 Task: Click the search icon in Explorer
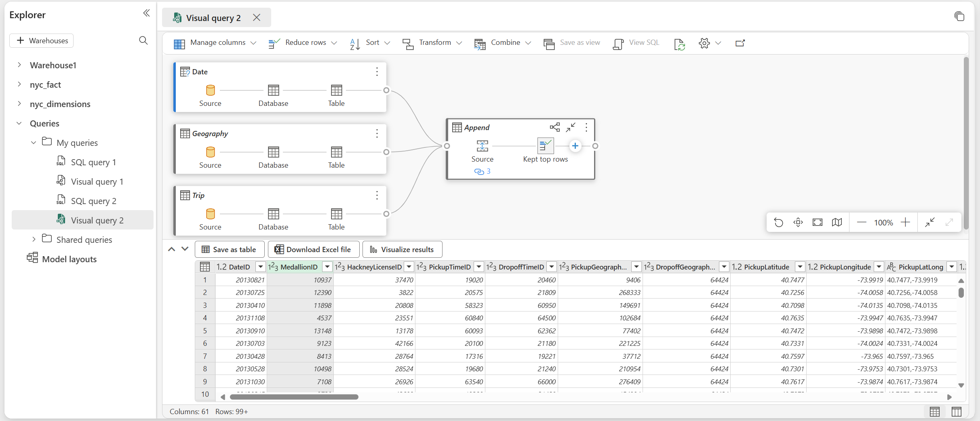pos(143,40)
